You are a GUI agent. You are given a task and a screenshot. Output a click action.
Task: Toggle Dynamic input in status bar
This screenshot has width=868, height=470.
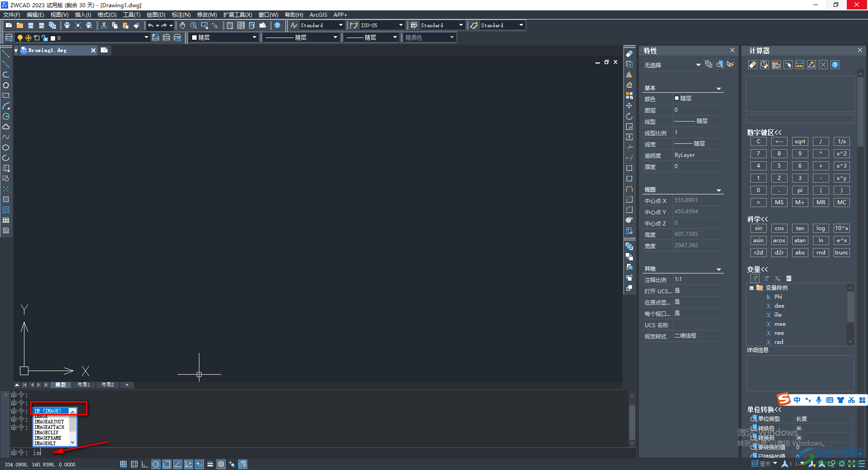(199, 464)
